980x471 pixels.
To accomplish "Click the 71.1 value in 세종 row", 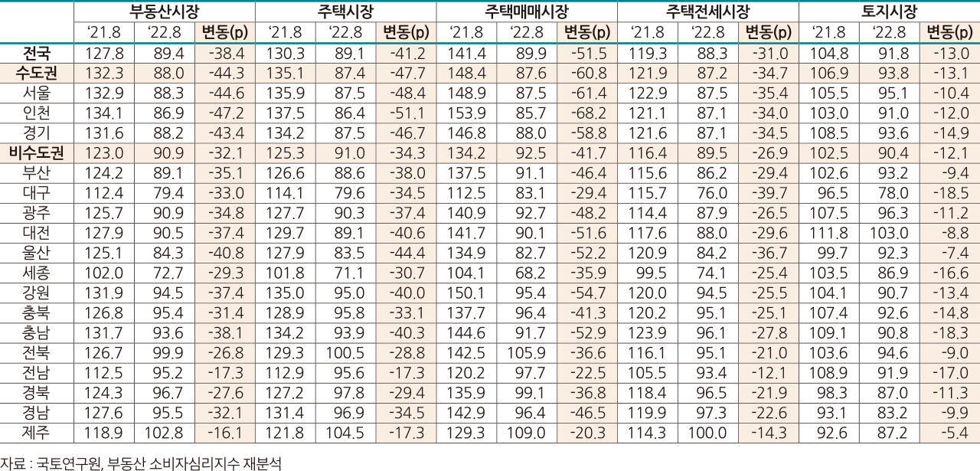I will pos(349,273).
